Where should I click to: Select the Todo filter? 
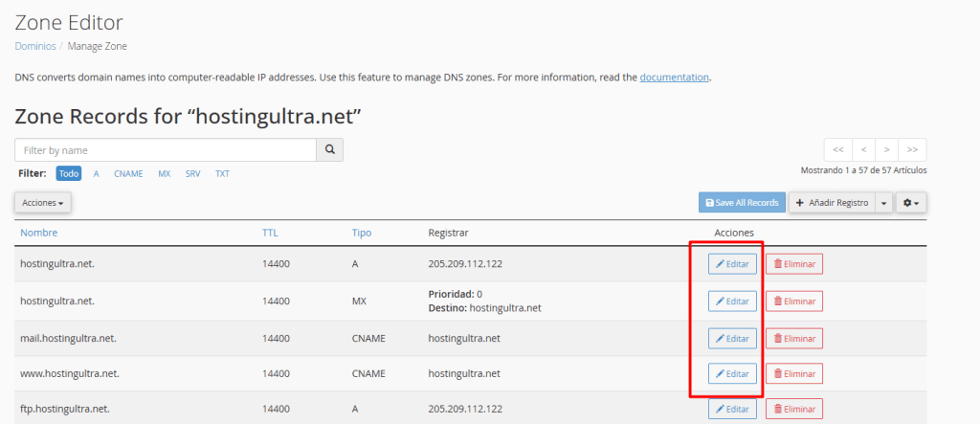(x=69, y=174)
